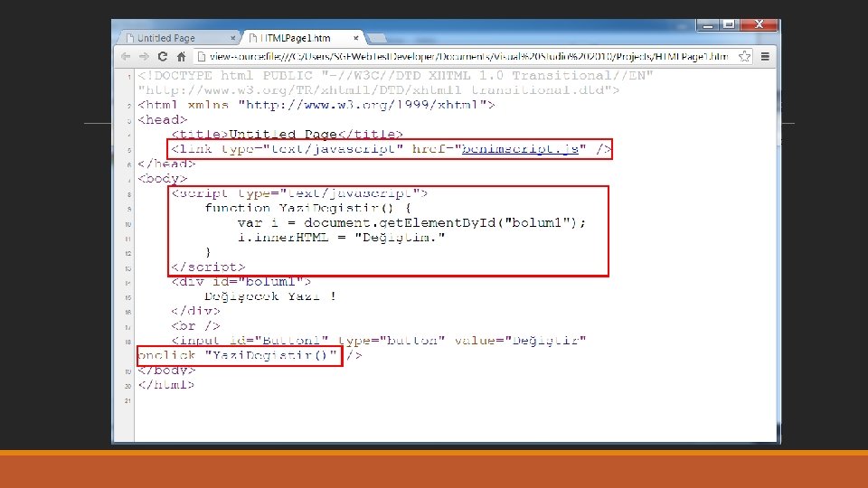Reload the page with the refresh icon
This screenshot has height=488, width=868.
[x=162, y=56]
